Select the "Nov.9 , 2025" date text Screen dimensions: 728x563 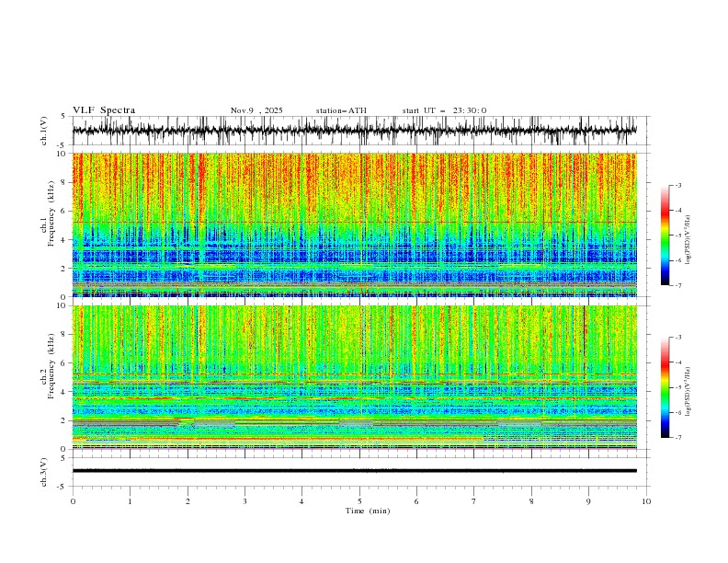click(x=256, y=110)
